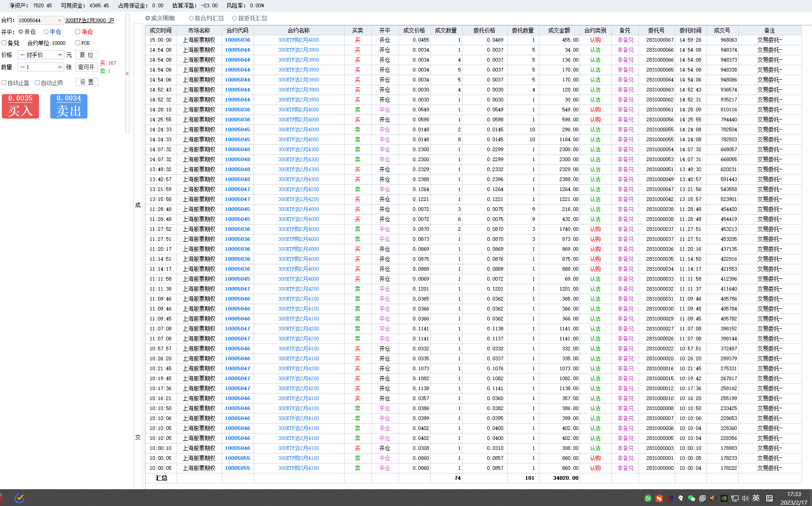
Task: Click the speaker volume tray icon
Action: (745, 498)
